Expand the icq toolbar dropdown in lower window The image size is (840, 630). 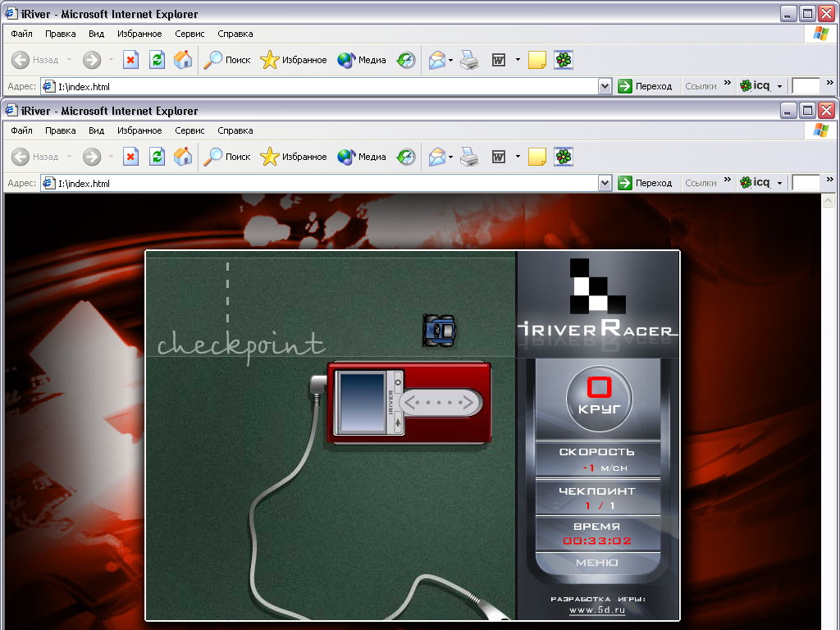point(779,183)
